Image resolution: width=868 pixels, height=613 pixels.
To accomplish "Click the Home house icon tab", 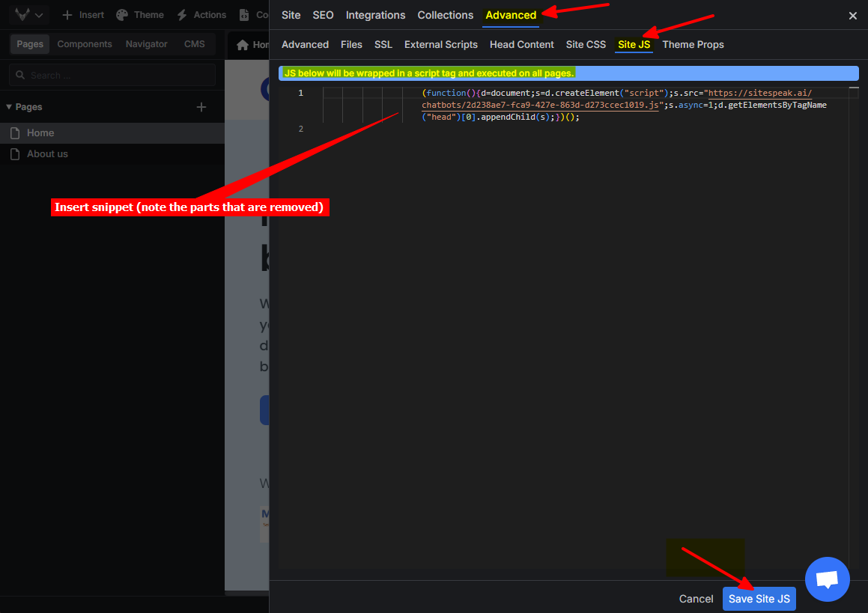I will coord(243,45).
